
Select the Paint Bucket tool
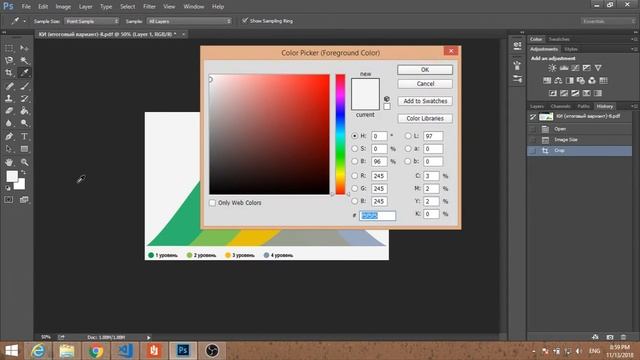point(24,111)
